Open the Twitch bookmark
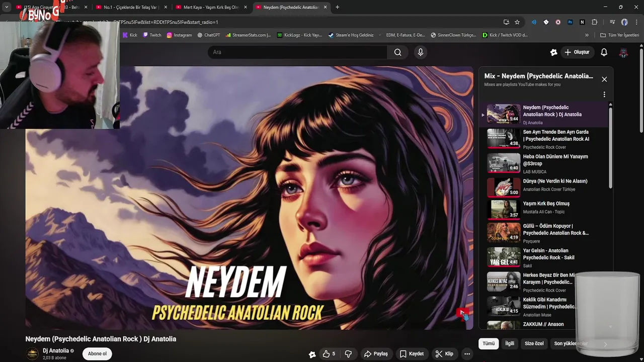This screenshot has height=362, width=644. (x=152, y=35)
